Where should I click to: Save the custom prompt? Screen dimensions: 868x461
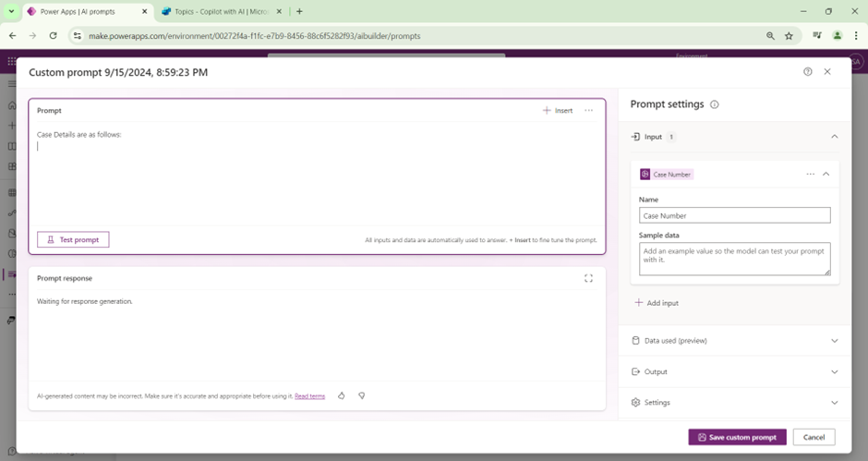pos(737,437)
